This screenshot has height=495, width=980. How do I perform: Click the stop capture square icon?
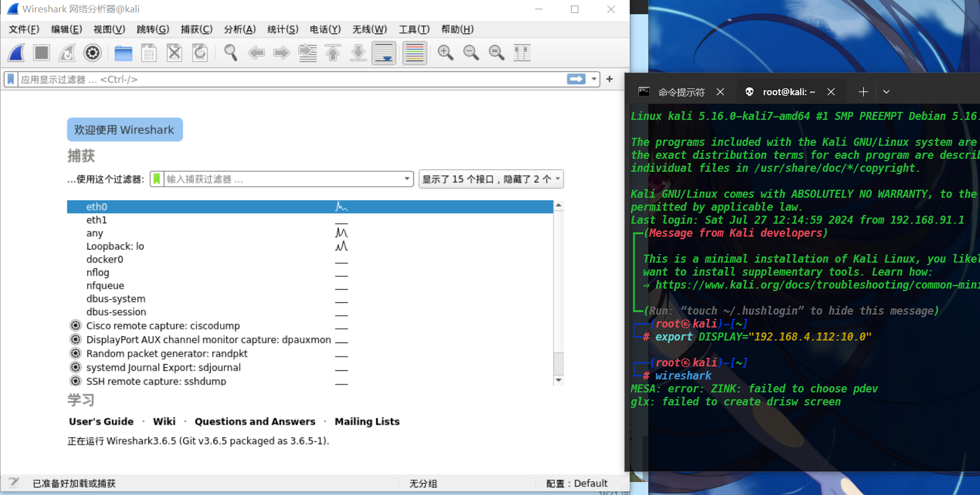pos(41,53)
